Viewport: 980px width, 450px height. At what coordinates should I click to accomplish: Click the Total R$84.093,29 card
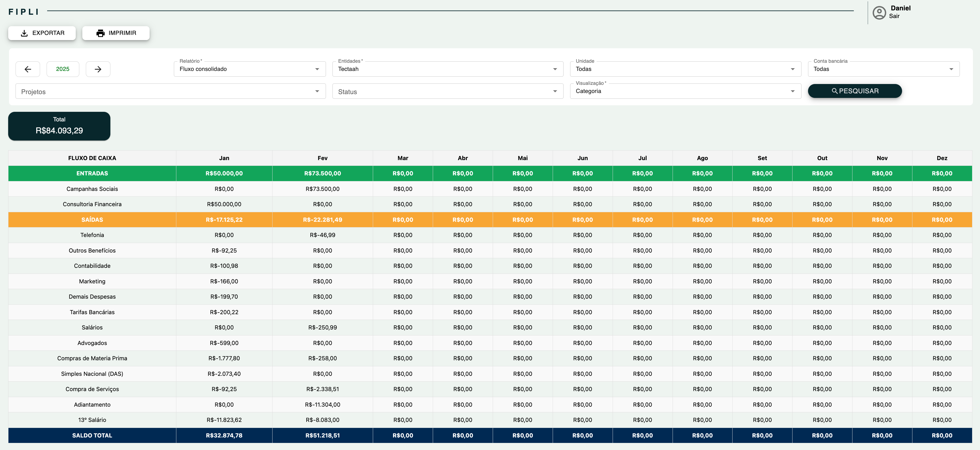pos(59,126)
